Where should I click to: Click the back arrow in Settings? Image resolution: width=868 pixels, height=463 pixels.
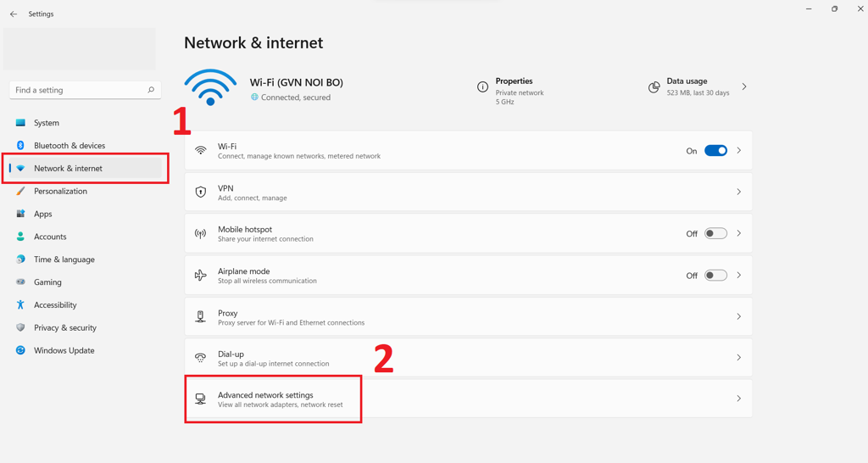(x=14, y=14)
